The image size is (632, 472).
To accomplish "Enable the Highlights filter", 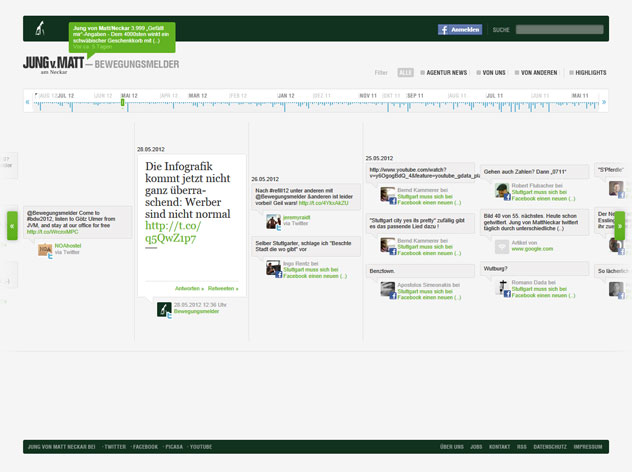I will [587, 73].
